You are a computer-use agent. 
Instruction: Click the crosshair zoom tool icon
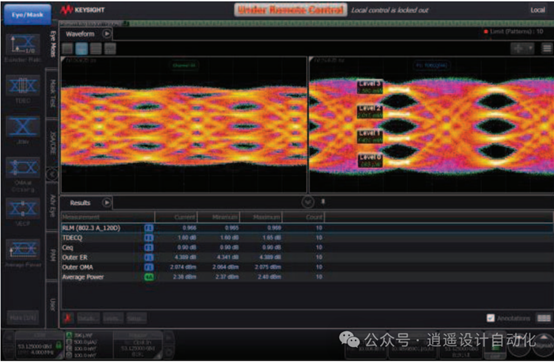[518, 48]
